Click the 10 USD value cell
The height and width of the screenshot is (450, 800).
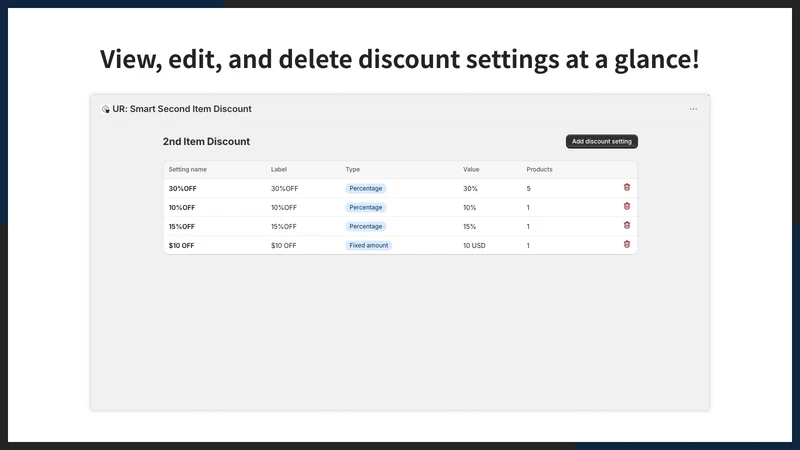(474, 245)
